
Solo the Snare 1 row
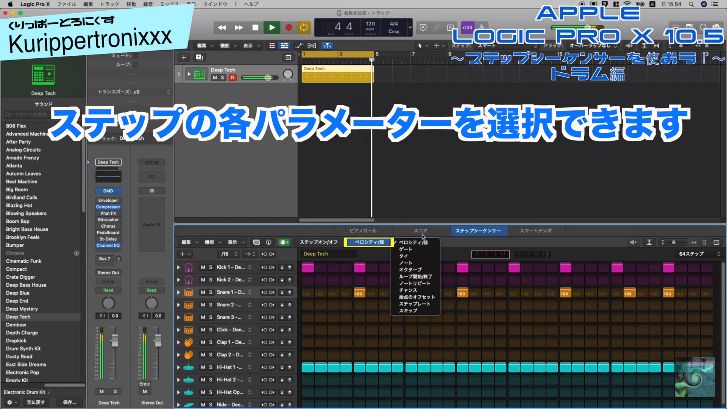pyautogui.click(x=210, y=293)
